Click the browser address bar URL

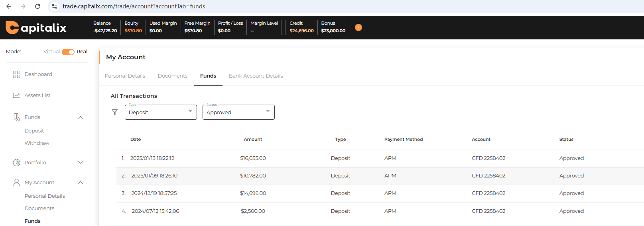point(134,6)
